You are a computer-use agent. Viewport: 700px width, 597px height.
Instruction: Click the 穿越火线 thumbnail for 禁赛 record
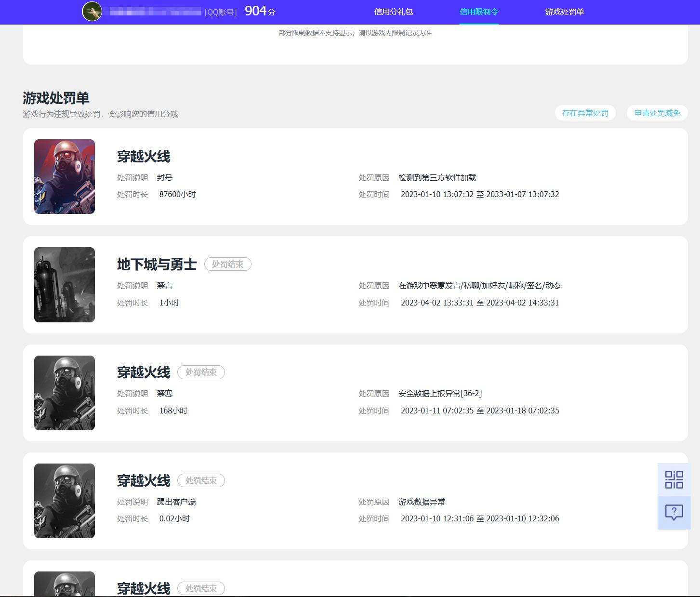65,393
